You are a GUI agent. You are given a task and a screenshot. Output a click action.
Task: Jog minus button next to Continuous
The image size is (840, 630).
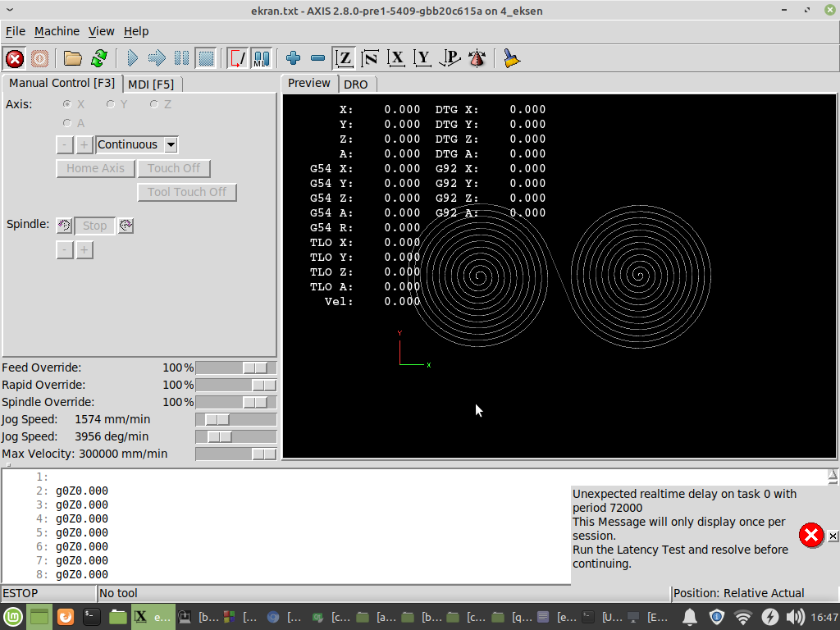(x=65, y=144)
